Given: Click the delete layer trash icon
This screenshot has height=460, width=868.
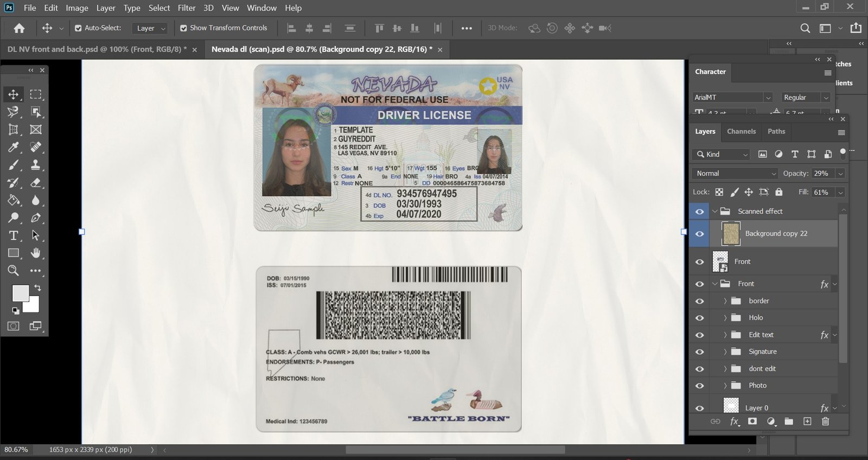Looking at the screenshot, I should click(x=825, y=421).
